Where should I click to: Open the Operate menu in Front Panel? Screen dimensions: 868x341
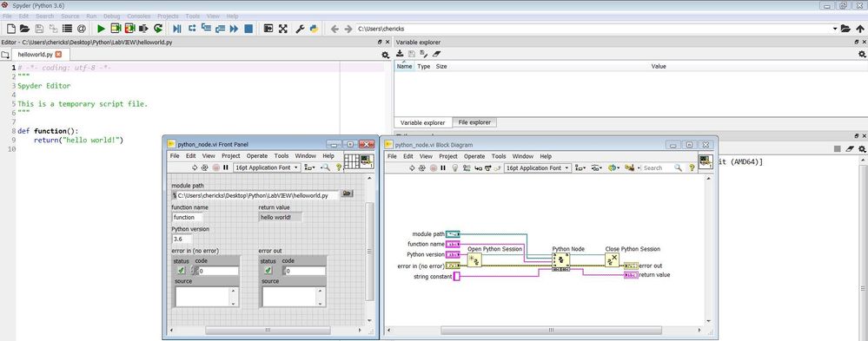click(x=257, y=156)
